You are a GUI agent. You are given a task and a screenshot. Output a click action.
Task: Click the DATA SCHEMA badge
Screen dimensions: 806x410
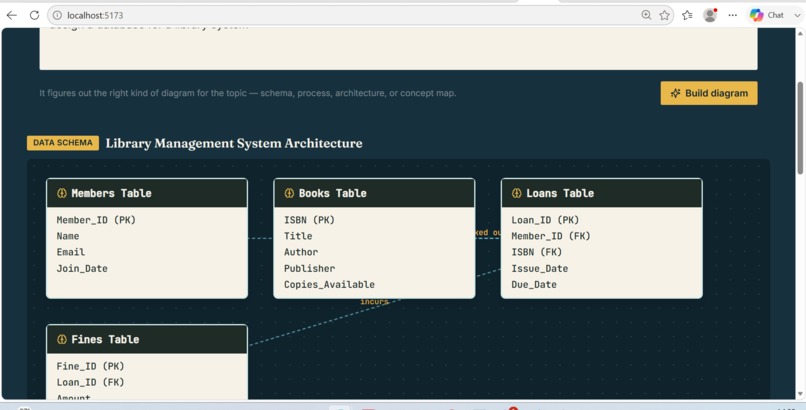click(63, 143)
